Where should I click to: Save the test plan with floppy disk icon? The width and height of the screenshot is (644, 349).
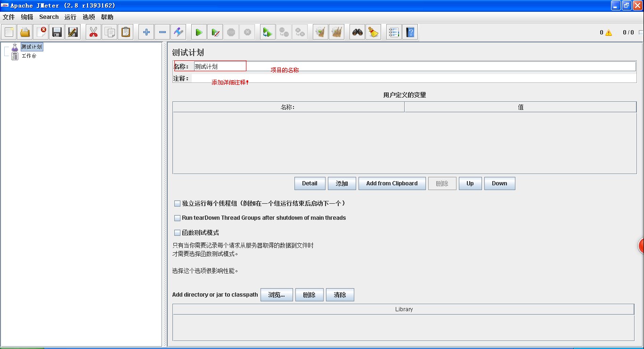point(57,32)
